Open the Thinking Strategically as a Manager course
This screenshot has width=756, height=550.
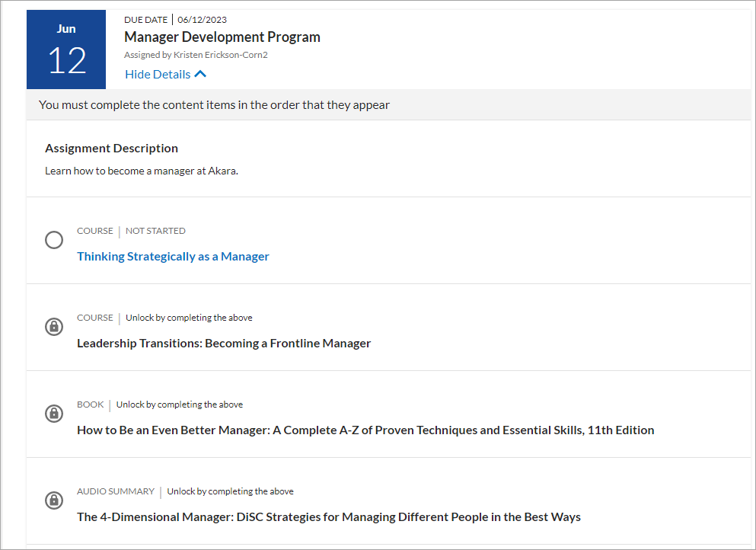pyautogui.click(x=173, y=257)
